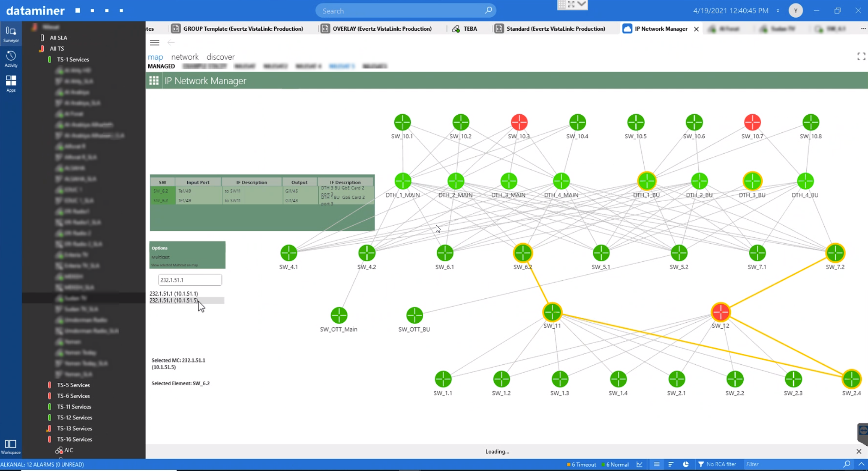Viewport: 868px width, 471px height.
Task: Click the SW_1.1 switch node
Action: pyautogui.click(x=443, y=379)
